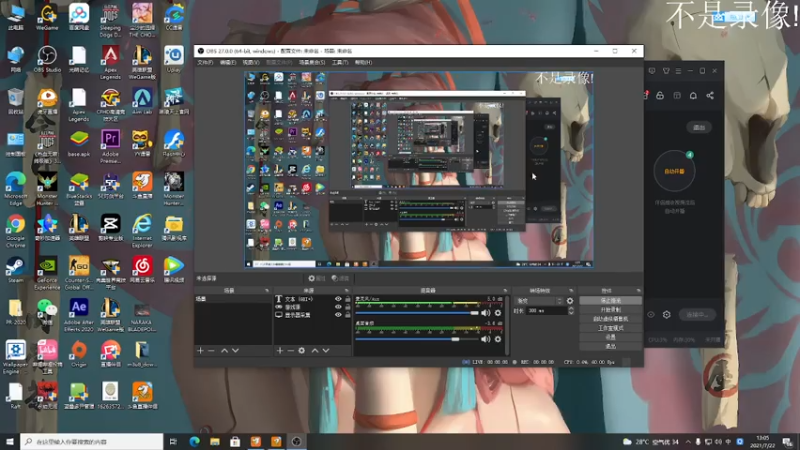Open Apex Legends desktop shortcut with red icon

tap(110, 62)
